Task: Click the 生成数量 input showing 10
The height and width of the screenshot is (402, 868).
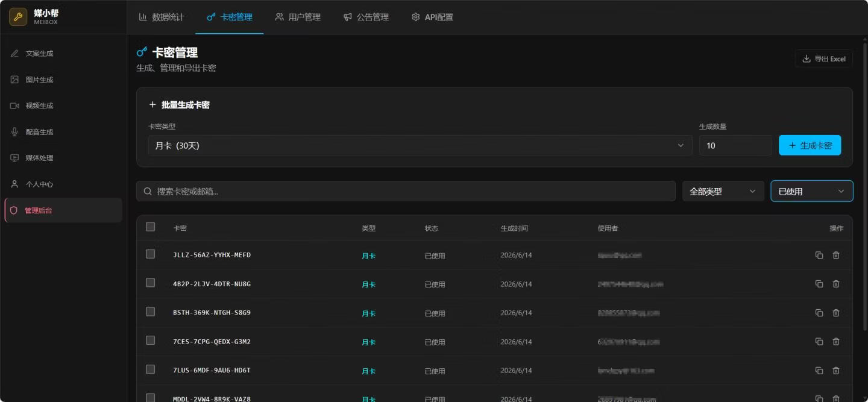Action: point(735,145)
